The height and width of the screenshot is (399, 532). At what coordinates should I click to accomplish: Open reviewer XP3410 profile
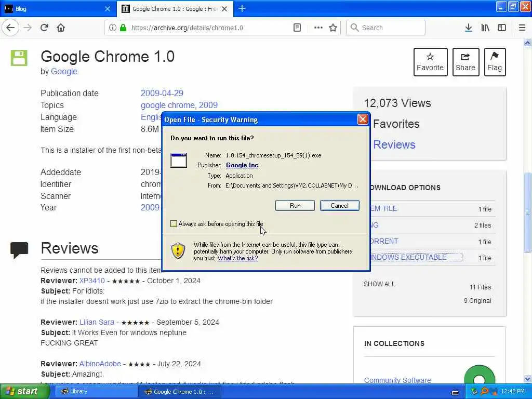[x=92, y=281]
